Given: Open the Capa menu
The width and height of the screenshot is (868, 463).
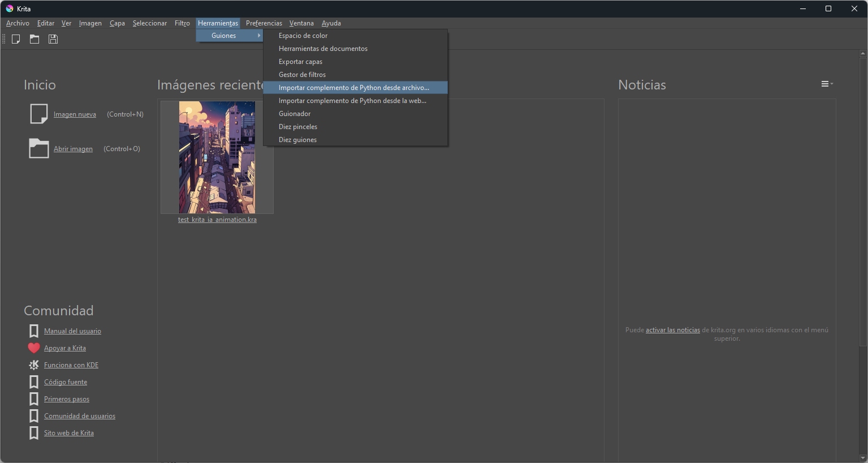Looking at the screenshot, I should click(x=117, y=23).
